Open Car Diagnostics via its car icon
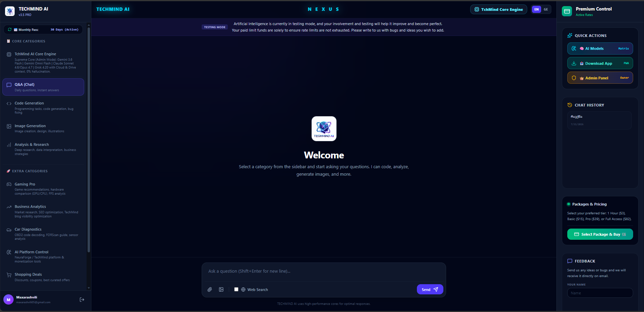This screenshot has width=644, height=312. click(x=9, y=230)
